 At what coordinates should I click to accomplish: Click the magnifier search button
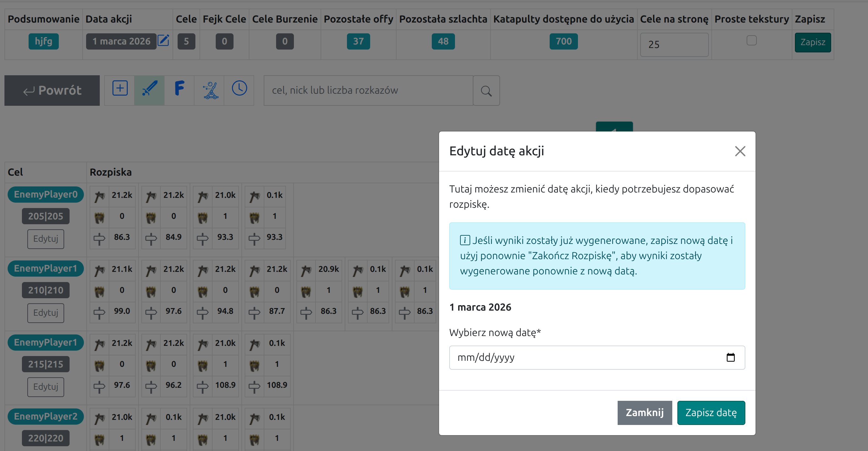coord(486,91)
